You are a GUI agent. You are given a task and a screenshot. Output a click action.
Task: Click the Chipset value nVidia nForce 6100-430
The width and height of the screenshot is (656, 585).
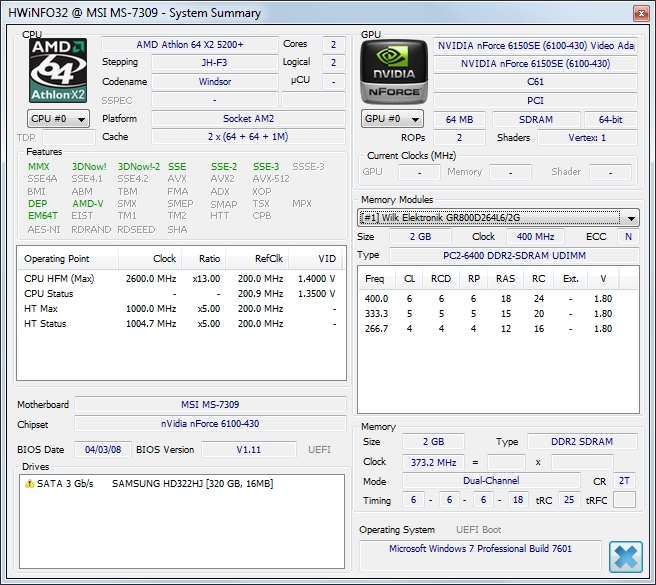click(210, 424)
